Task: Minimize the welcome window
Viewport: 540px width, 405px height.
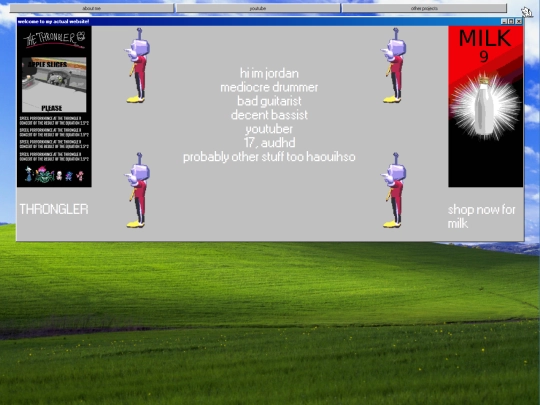Action: coord(504,21)
